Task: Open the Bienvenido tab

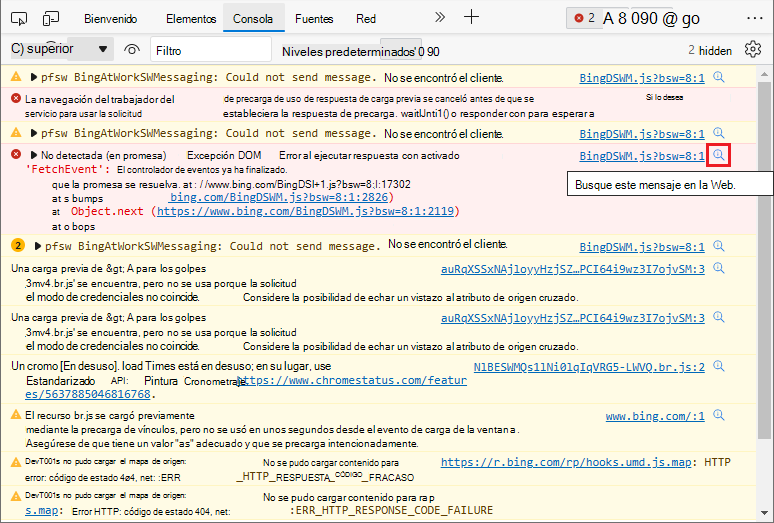Action: pos(111,19)
